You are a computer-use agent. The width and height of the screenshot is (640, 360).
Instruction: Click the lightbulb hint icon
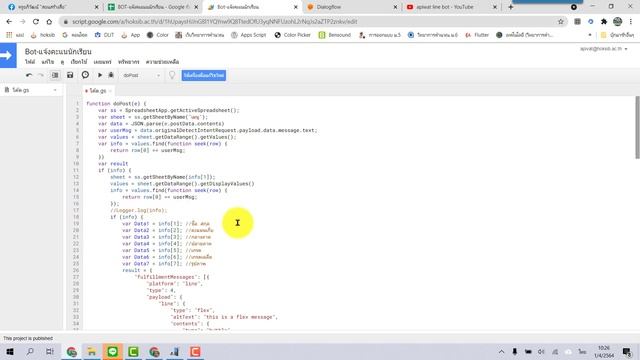tap(172, 75)
